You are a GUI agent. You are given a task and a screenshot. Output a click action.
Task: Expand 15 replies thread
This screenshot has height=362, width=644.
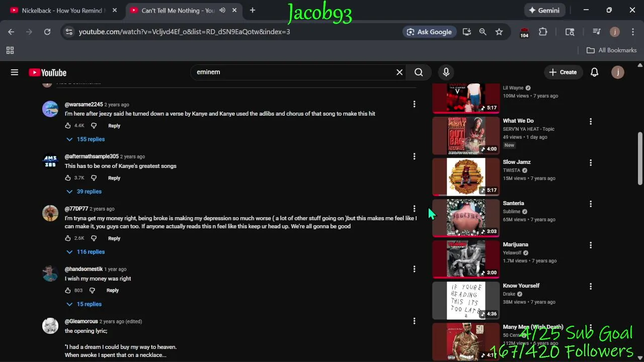coord(84,304)
